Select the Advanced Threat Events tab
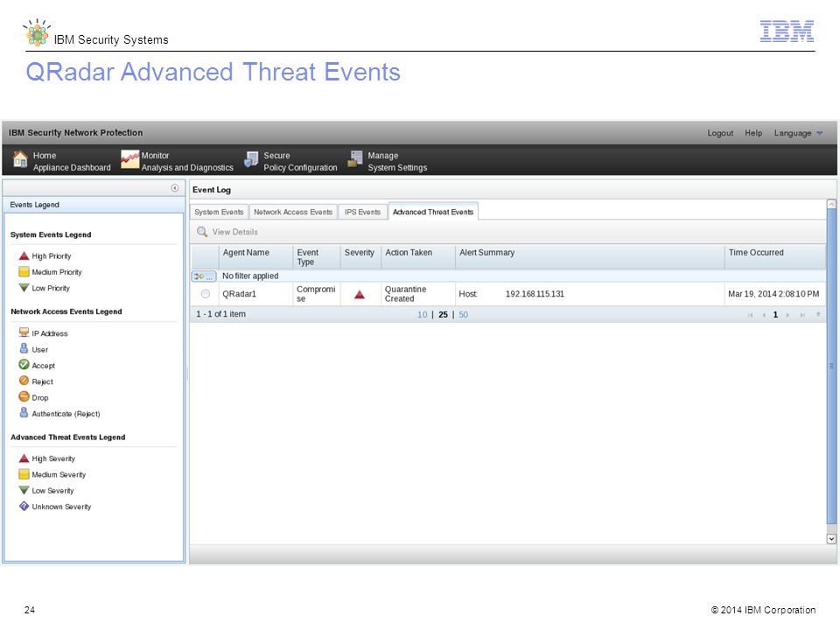The image size is (840, 630). click(x=433, y=212)
